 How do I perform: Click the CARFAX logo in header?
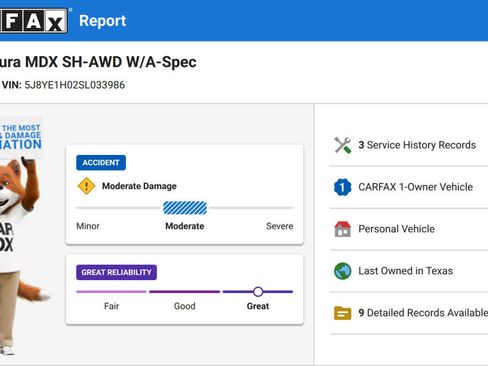33,21
